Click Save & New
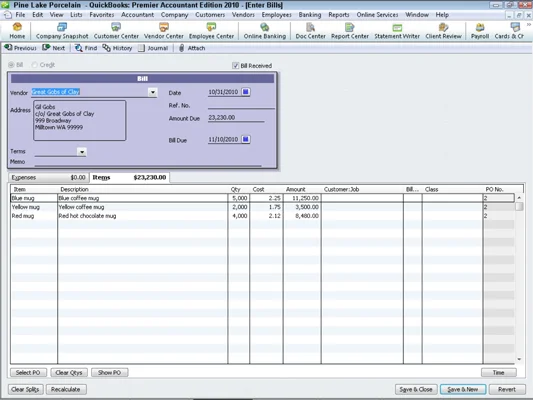Image resolution: width=533 pixels, height=400 pixels. 463,389
